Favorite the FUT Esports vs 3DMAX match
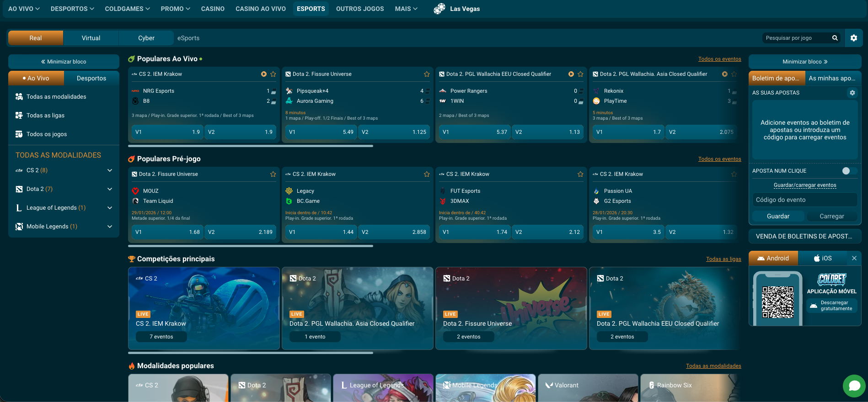The height and width of the screenshot is (402, 868). pos(580,174)
